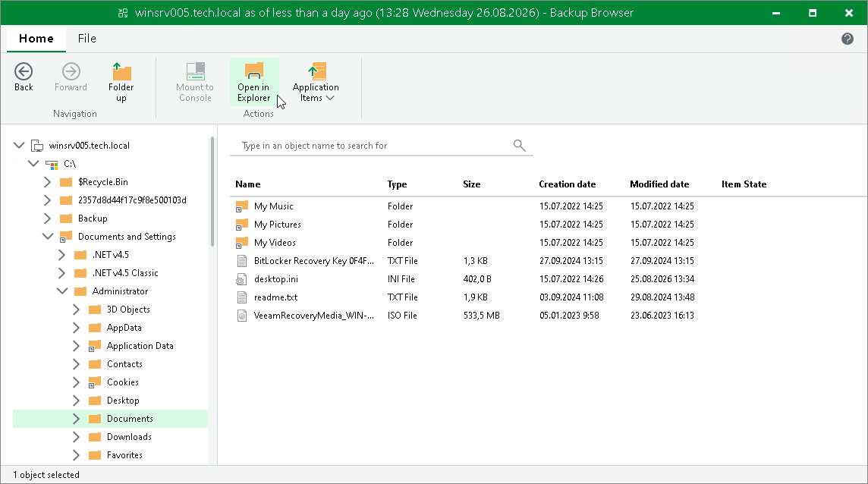Viewport: 868px width, 484px height.
Task: Click the My Videos folder icon
Action: point(242,243)
